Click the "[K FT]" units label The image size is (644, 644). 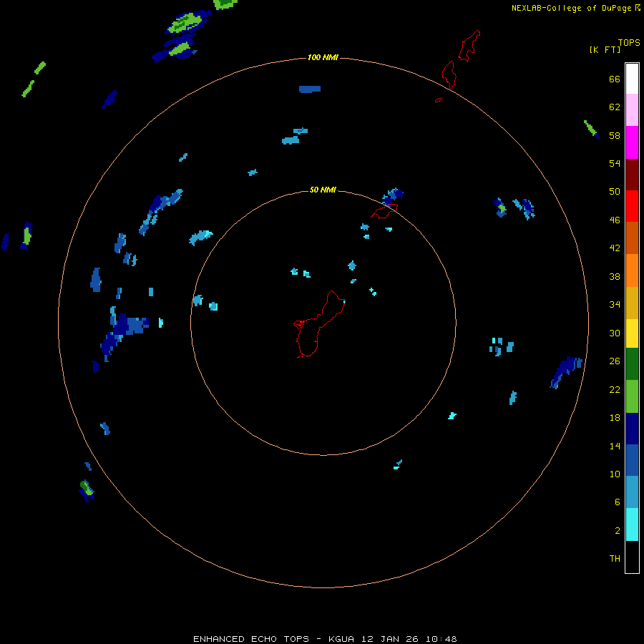click(x=605, y=50)
